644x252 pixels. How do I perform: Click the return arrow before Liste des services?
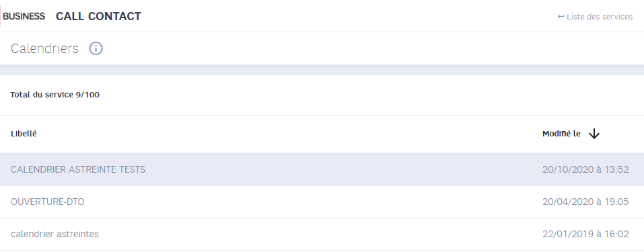(x=561, y=17)
